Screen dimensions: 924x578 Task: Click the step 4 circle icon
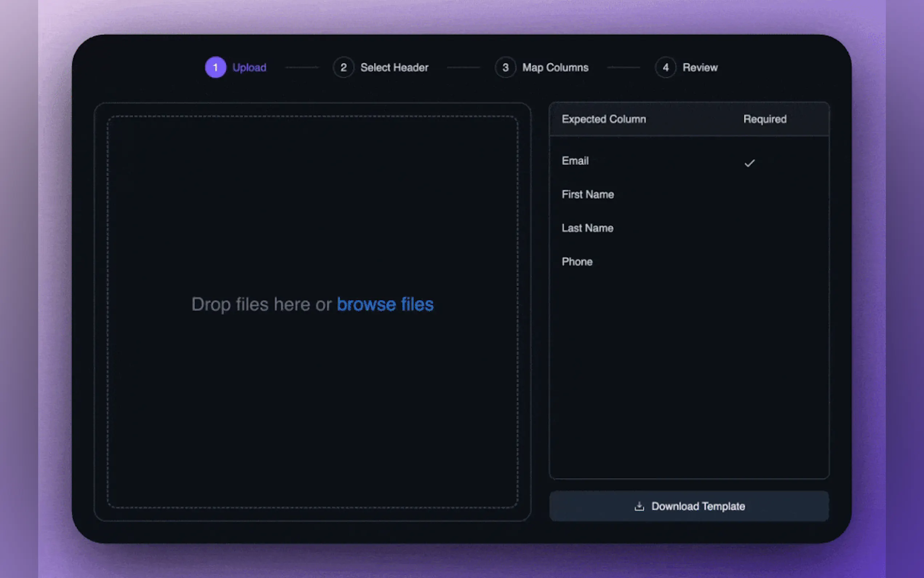pos(665,67)
